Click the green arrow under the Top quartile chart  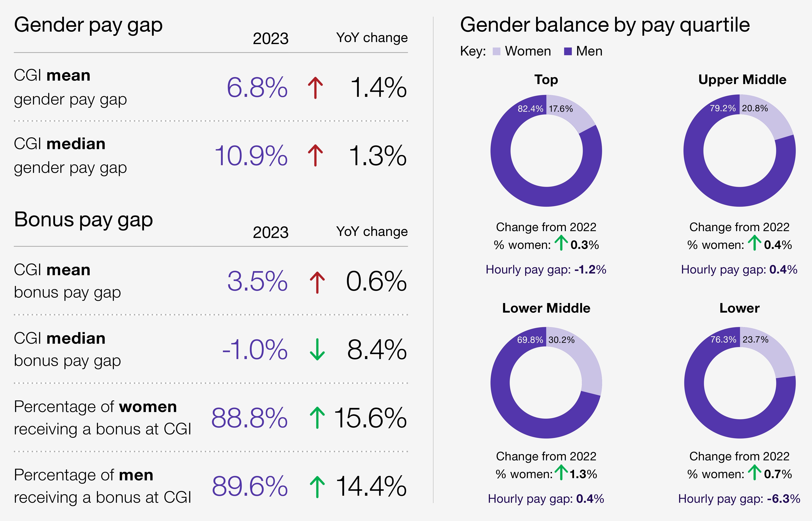pos(561,243)
